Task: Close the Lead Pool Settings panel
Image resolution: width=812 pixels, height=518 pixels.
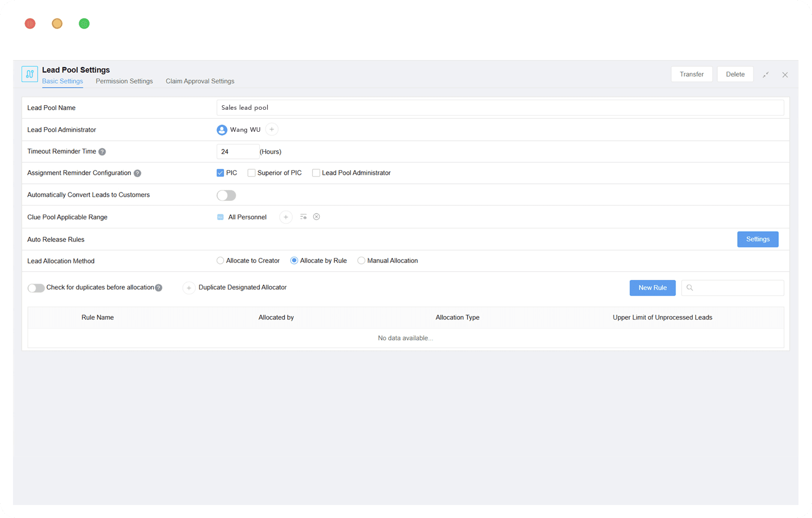Action: click(785, 75)
